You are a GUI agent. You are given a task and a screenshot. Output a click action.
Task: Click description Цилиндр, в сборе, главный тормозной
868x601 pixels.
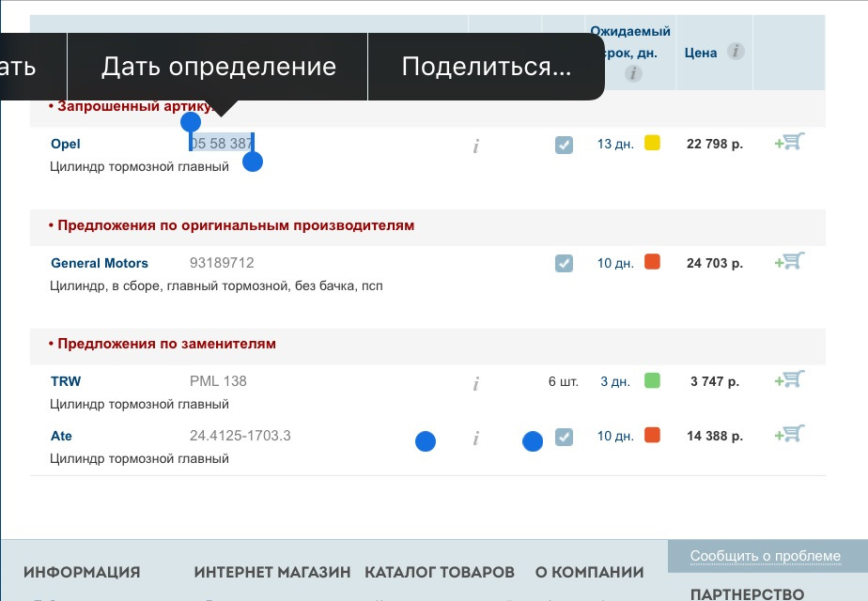(x=216, y=286)
